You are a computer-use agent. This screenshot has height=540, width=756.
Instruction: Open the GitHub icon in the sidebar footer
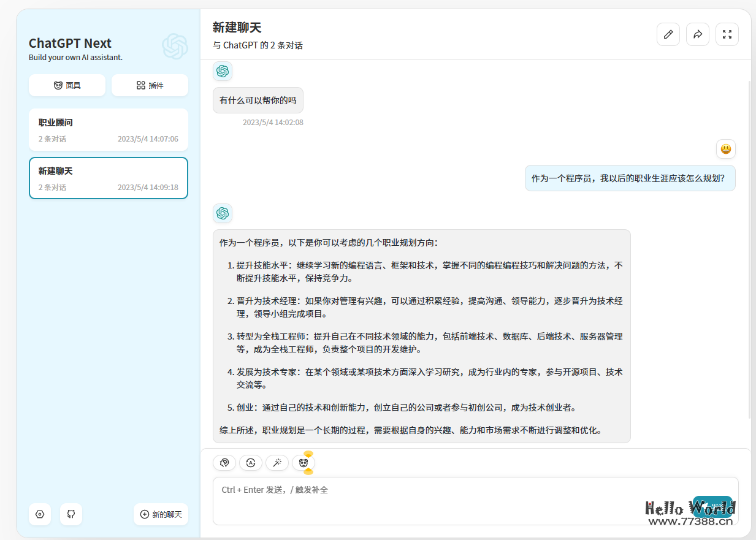click(71, 514)
